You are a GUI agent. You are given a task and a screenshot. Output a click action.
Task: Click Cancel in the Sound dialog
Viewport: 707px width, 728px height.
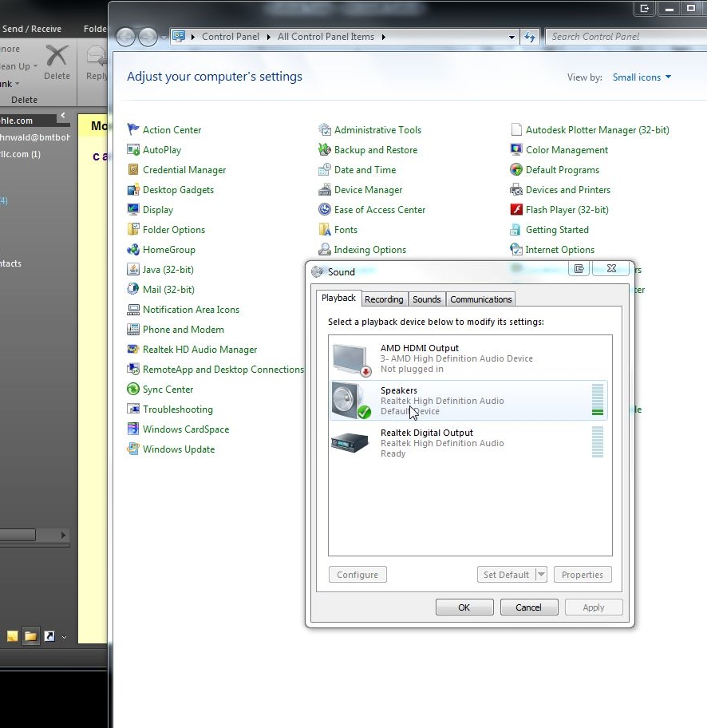pyautogui.click(x=529, y=607)
